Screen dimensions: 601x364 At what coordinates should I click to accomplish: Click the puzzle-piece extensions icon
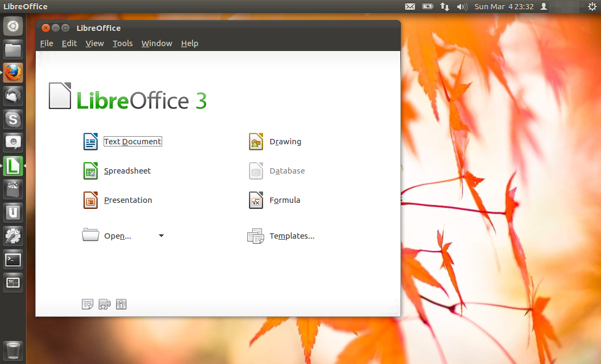[x=104, y=304]
